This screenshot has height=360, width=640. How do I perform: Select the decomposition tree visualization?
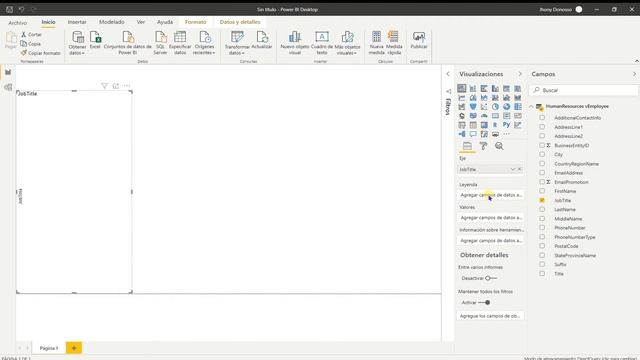462,134
